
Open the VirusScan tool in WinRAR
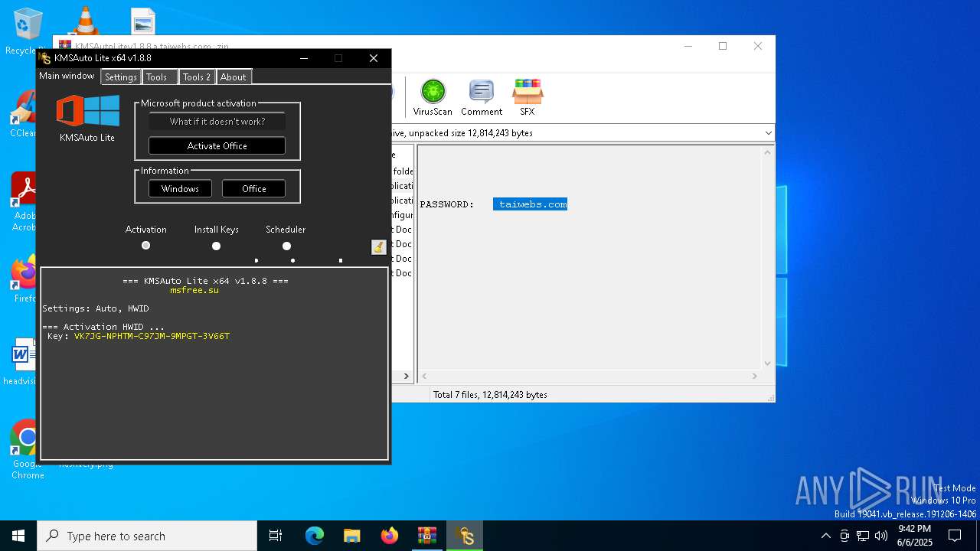[x=433, y=97]
